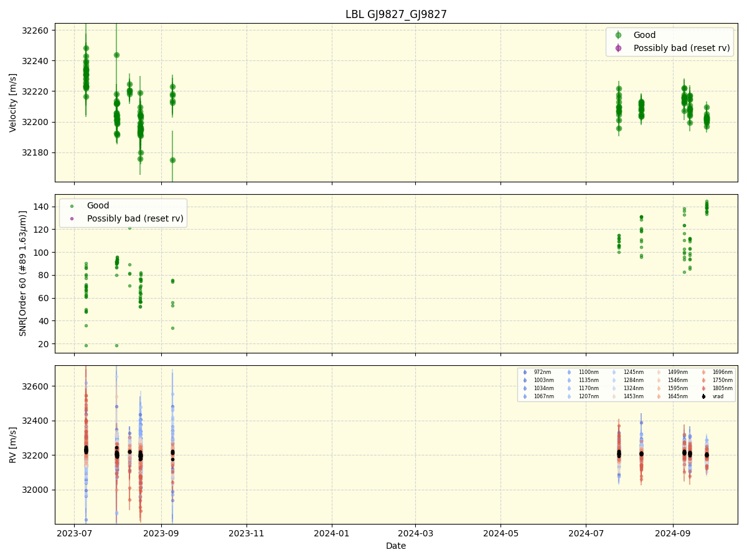747x560 pixels.
Task: Click the 2024-03 date tick label
Action: [416, 533]
